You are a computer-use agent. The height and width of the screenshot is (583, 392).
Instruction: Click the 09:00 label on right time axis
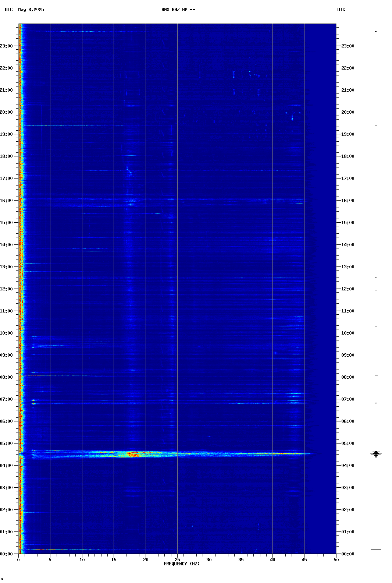click(348, 355)
